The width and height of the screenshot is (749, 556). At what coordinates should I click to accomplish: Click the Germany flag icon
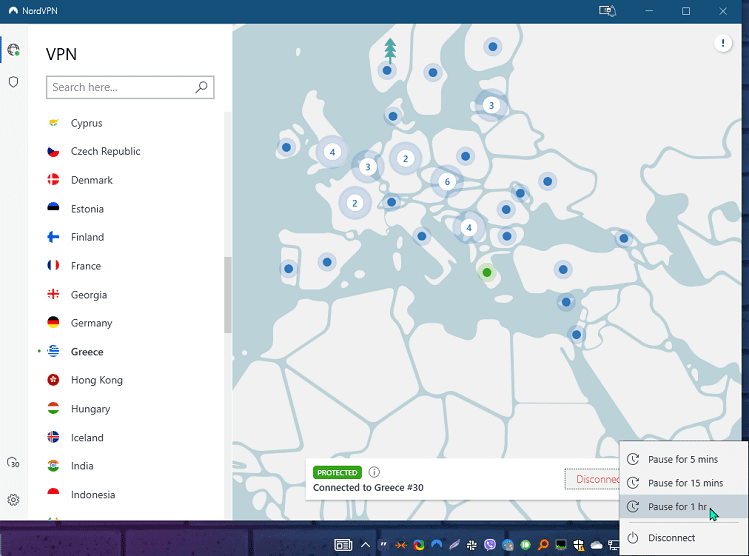coord(53,322)
